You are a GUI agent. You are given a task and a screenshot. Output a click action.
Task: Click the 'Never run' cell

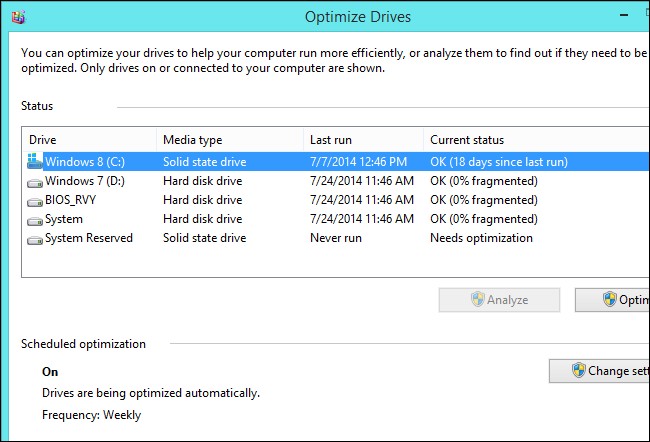click(336, 238)
